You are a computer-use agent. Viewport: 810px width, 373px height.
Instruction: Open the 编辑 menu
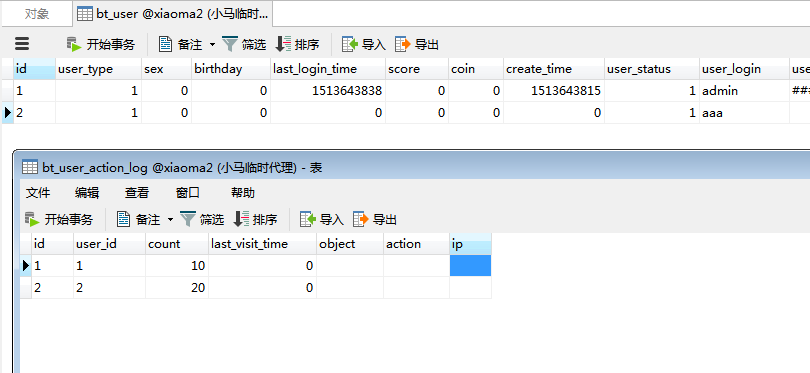pyautogui.click(x=87, y=193)
